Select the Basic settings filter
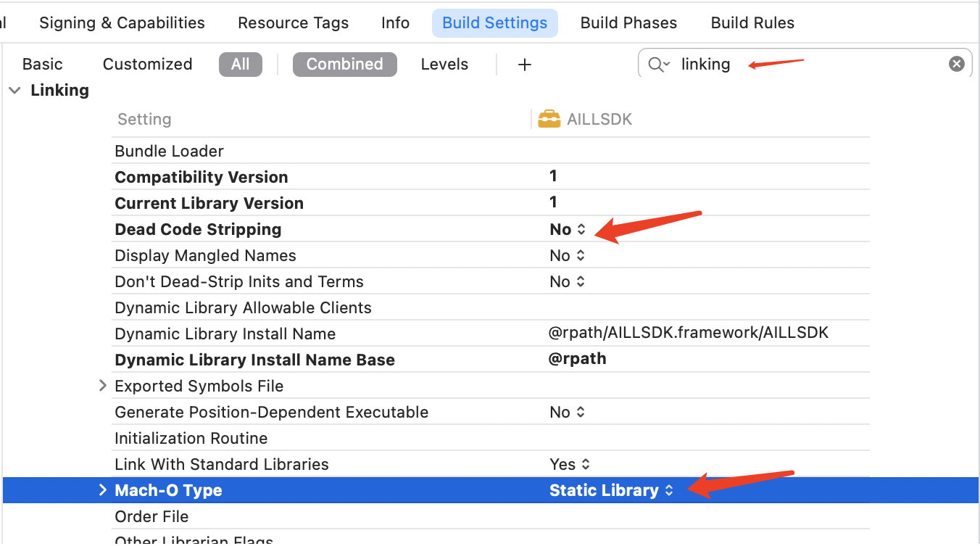 pos(42,64)
